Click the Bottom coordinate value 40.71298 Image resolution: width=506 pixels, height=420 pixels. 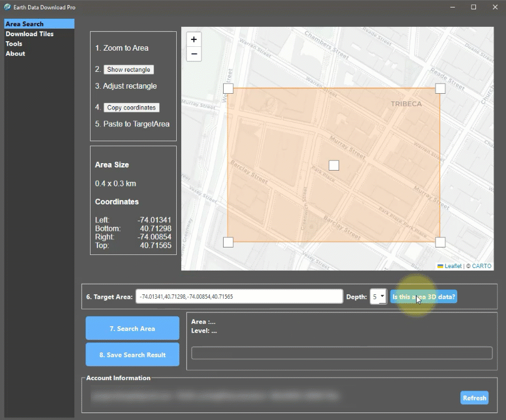[x=156, y=229]
